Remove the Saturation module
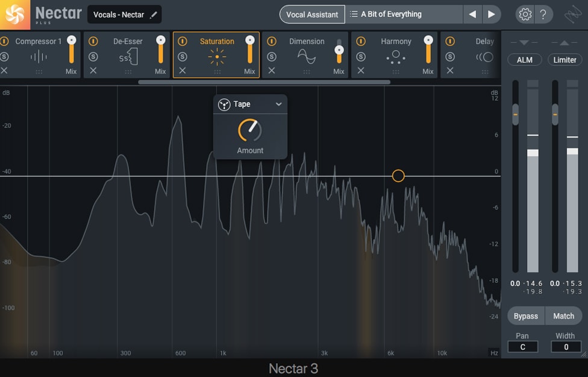Viewport: 588px width, 377px height. (183, 70)
